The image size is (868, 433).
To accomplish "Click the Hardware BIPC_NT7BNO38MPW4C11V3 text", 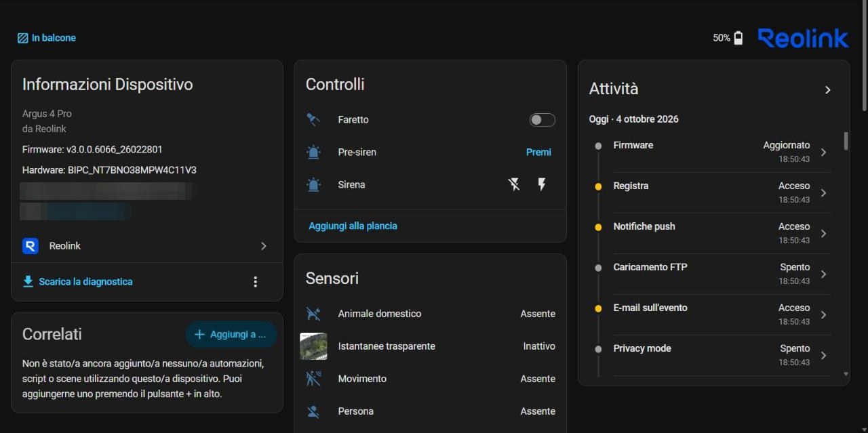I will click(x=109, y=170).
